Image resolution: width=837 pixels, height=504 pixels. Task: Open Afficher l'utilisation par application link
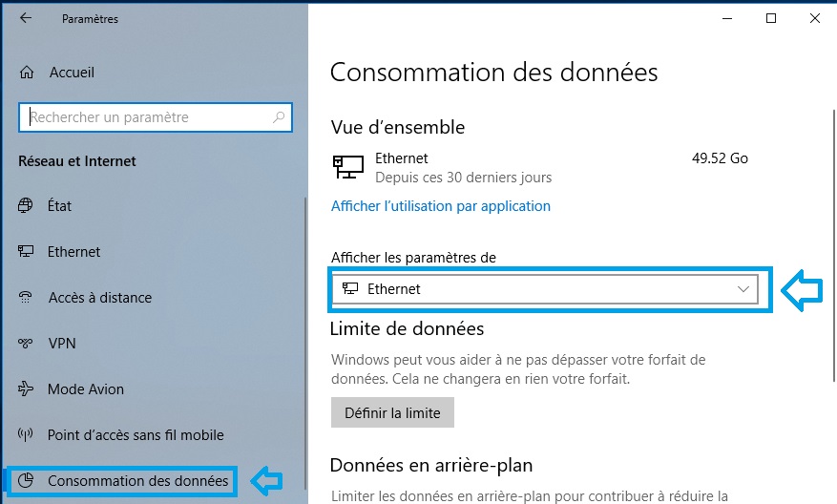click(440, 206)
